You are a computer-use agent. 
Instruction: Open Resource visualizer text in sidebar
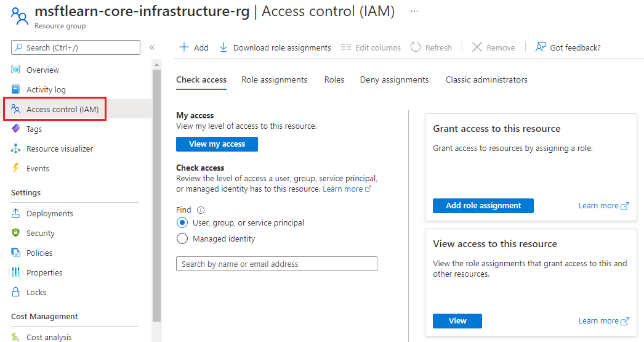click(x=60, y=149)
